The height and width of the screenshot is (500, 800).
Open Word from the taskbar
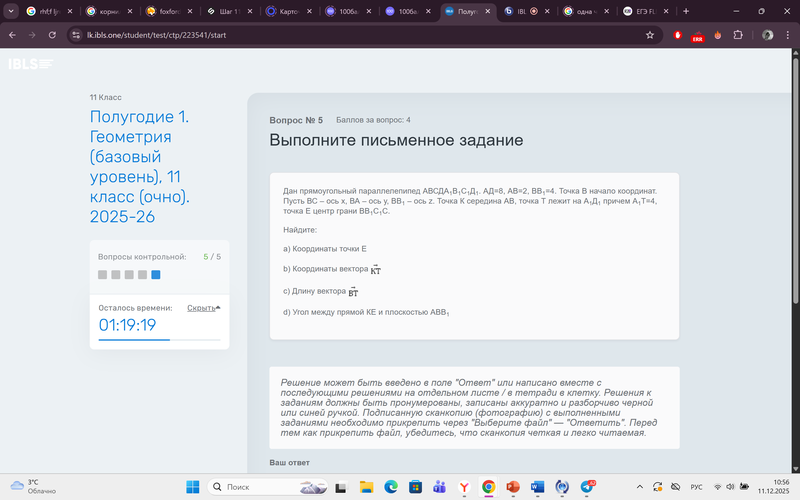(x=538, y=487)
